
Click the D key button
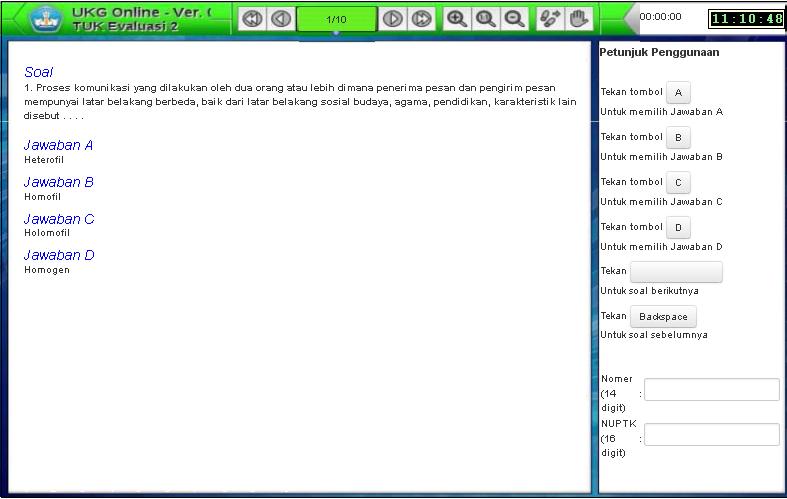678,228
